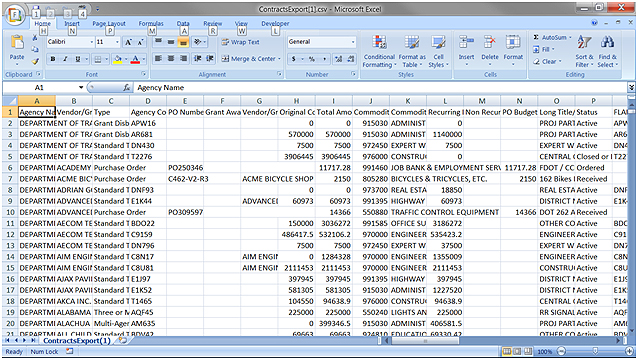Click the Copy icon in Clipboard group

pos(35,49)
